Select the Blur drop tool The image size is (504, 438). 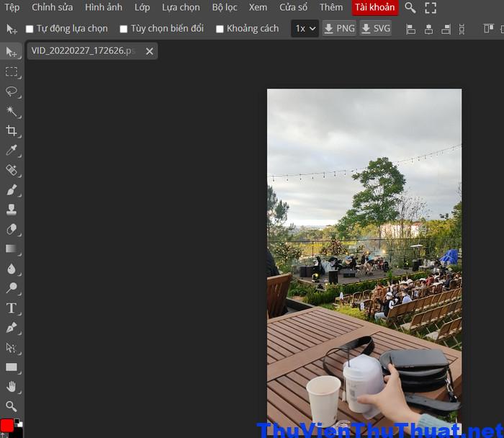click(12, 269)
